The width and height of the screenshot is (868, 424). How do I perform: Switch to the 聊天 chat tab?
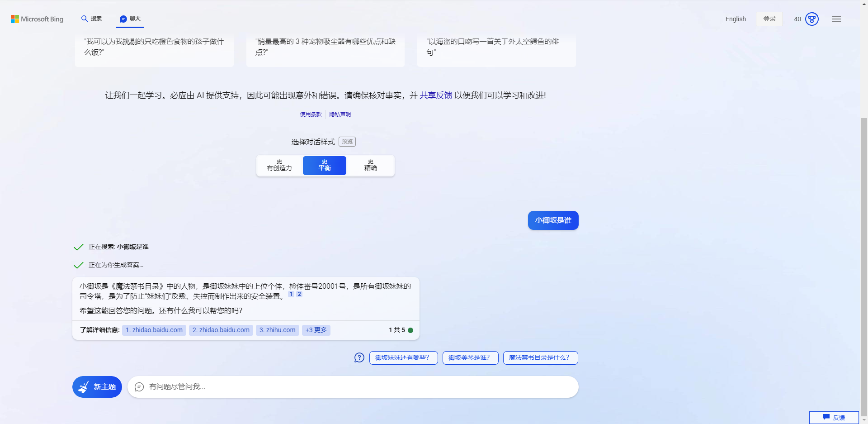[x=130, y=19]
